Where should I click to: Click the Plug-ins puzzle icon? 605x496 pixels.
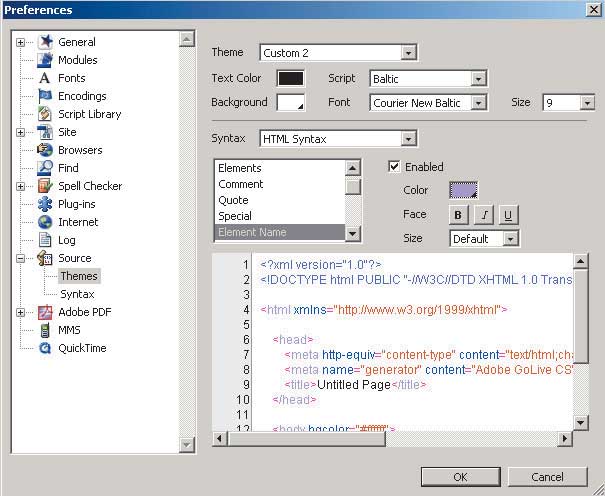pyautogui.click(x=45, y=204)
